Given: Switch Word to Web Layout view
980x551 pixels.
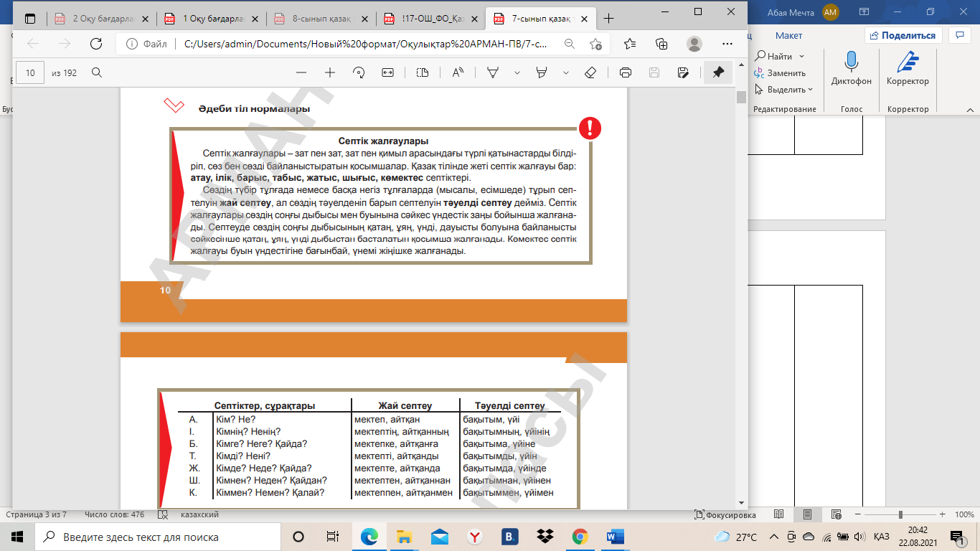Looking at the screenshot, I should pos(836,514).
